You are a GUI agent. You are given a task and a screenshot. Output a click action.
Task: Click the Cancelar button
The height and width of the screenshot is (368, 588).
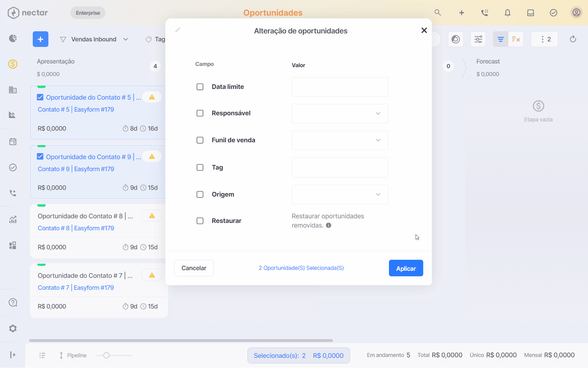(194, 268)
